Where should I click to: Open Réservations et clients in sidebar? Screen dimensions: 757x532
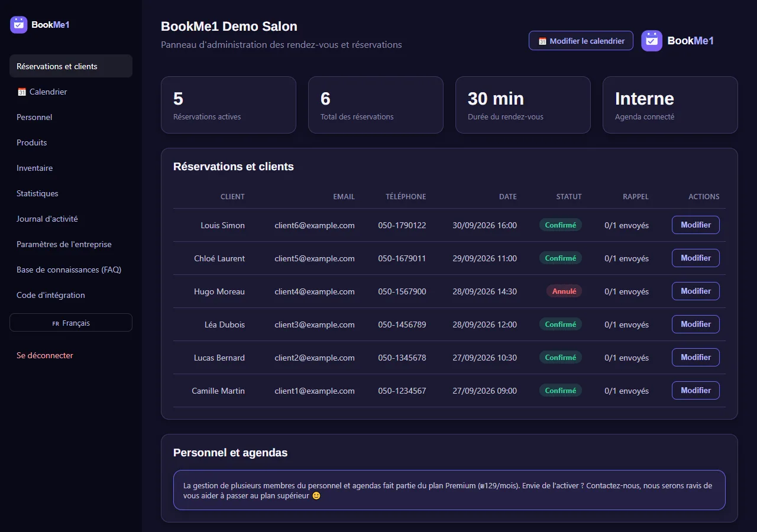pos(71,66)
